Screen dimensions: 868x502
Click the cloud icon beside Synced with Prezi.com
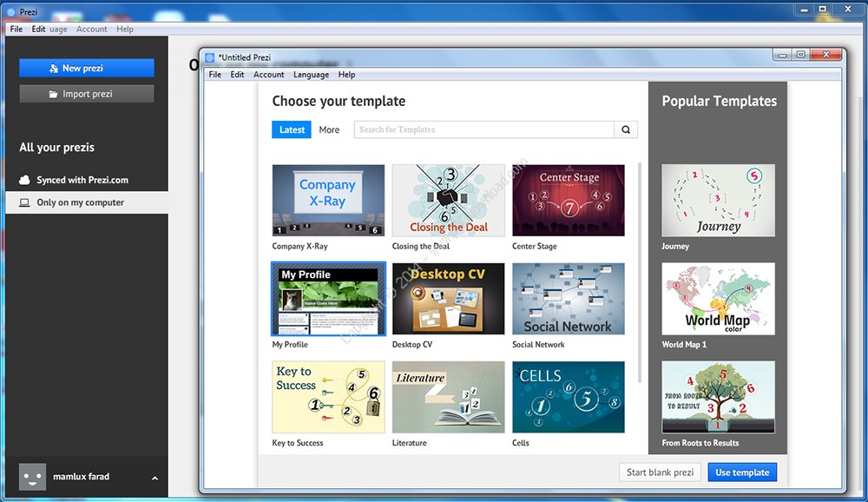point(24,180)
